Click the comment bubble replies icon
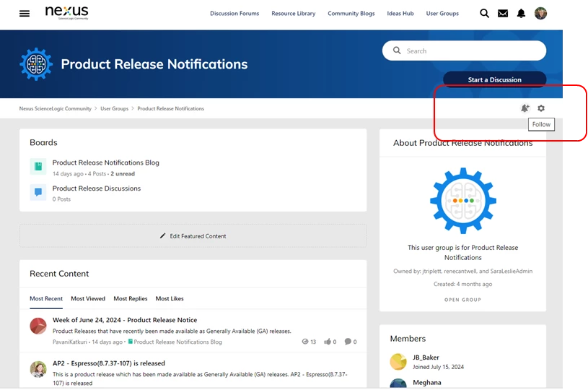The height and width of the screenshot is (390, 588). click(x=348, y=342)
